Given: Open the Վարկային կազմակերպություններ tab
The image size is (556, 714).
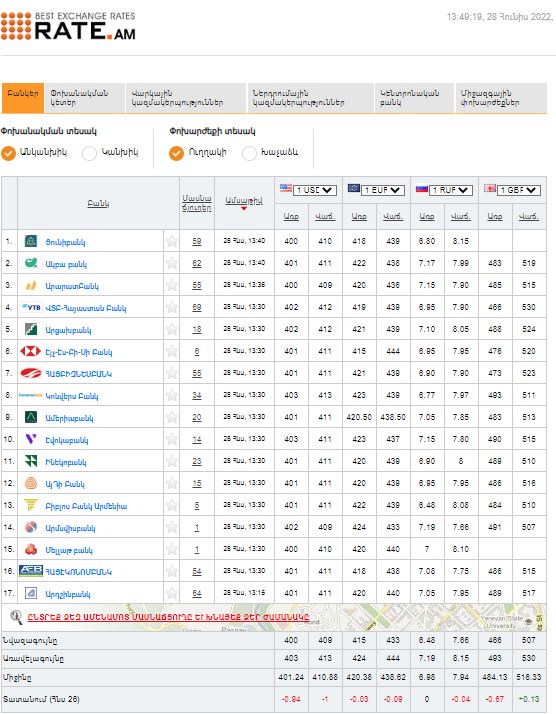Looking at the screenshot, I should (186, 98).
